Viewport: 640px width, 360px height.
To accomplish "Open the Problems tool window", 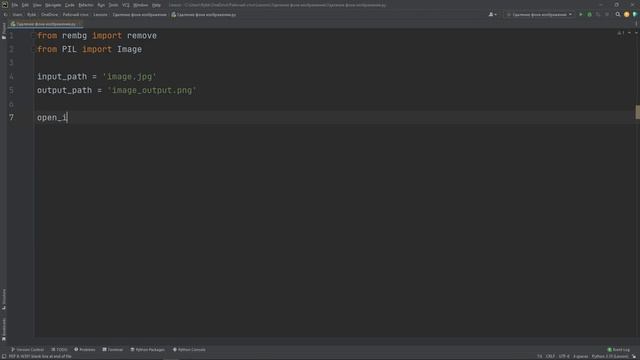I will (85, 350).
